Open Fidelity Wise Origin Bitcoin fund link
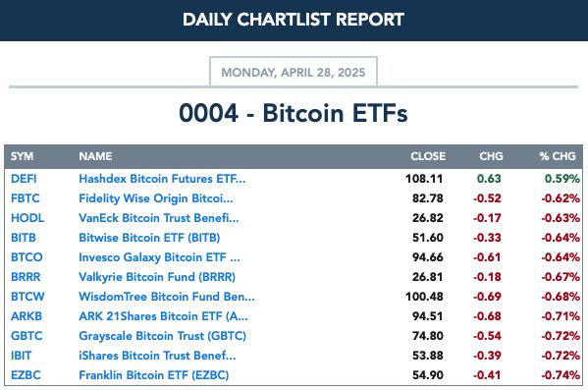The image size is (588, 390). coord(156,198)
